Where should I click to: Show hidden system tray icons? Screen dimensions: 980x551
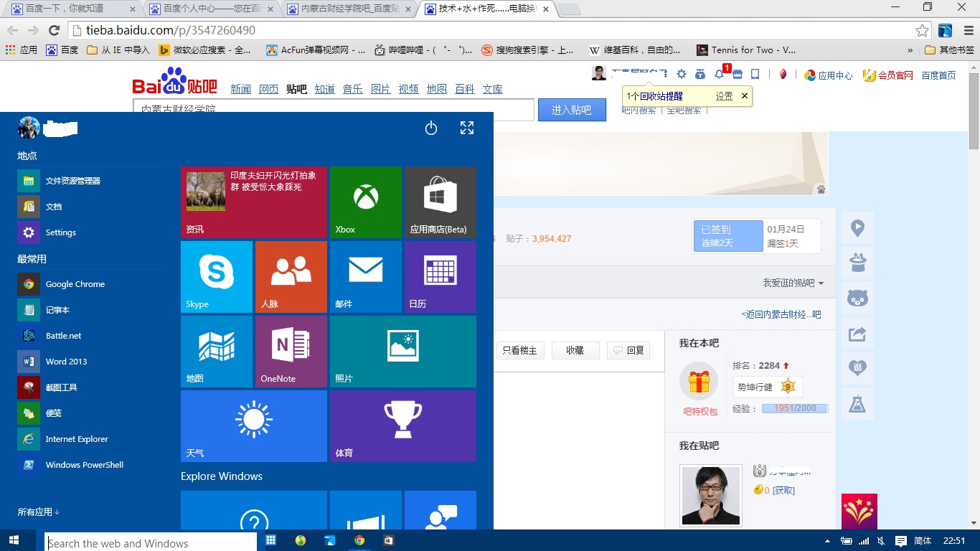click(x=828, y=541)
